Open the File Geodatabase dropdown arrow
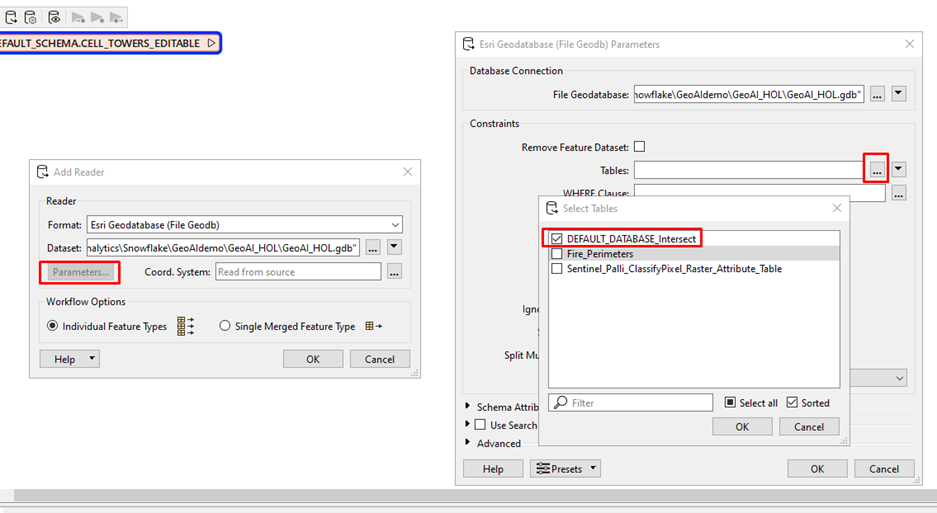This screenshot has height=513, width=937. click(899, 94)
